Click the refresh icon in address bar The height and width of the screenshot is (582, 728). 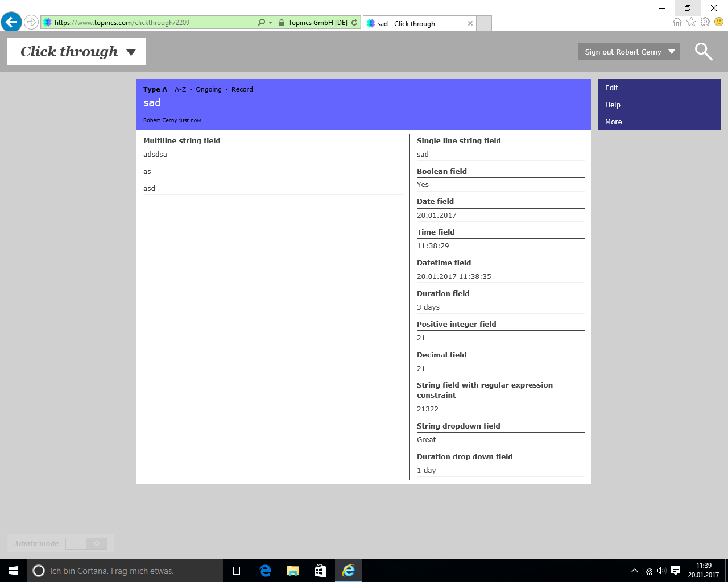tap(354, 23)
